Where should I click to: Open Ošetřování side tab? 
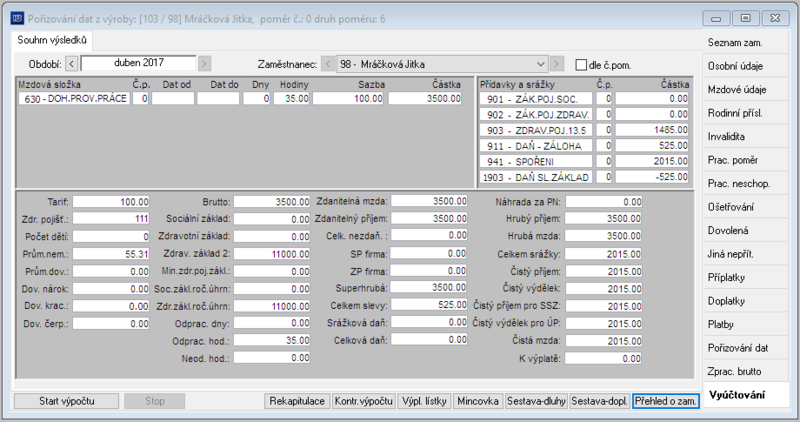(x=745, y=207)
